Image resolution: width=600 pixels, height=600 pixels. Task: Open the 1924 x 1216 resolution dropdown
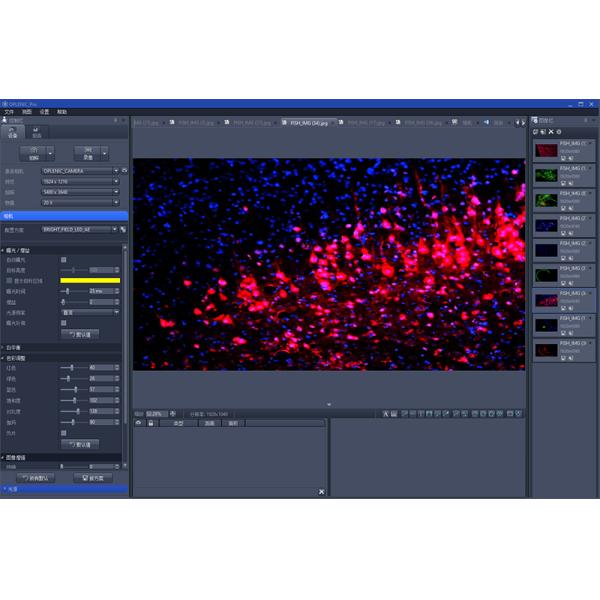(x=80, y=181)
